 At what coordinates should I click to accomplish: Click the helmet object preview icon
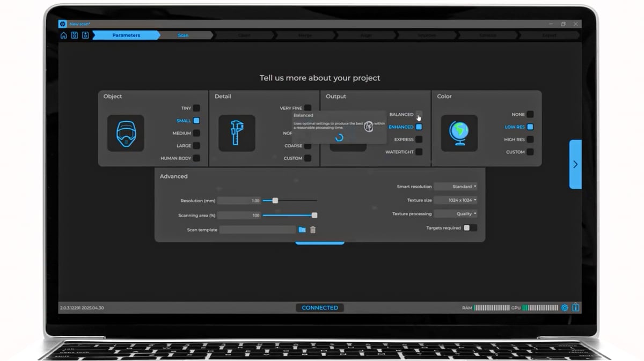tap(126, 133)
